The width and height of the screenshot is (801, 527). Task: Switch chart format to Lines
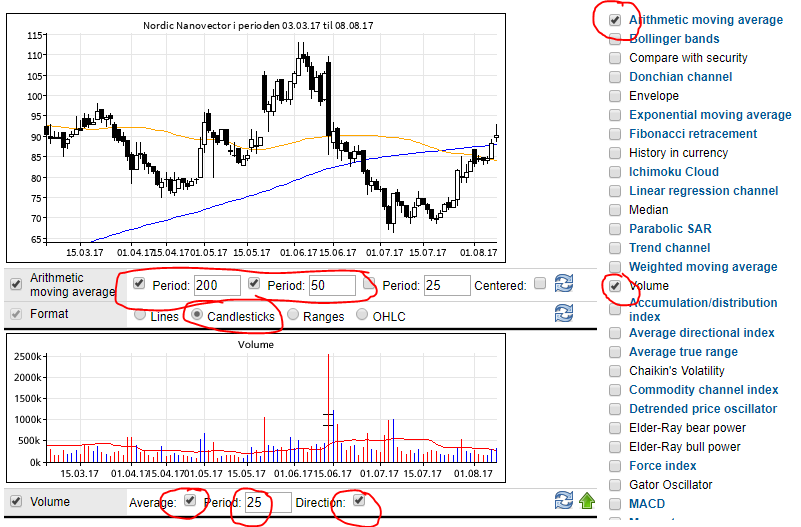point(141,315)
